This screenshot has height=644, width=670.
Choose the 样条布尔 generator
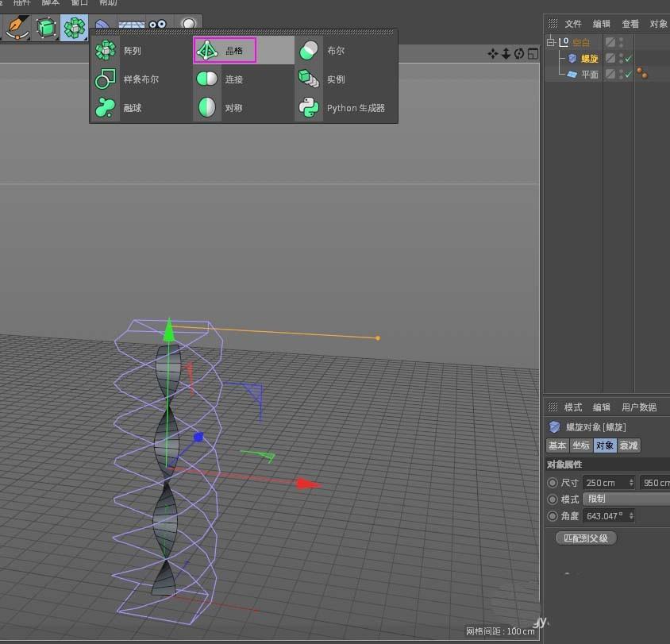pos(141,79)
